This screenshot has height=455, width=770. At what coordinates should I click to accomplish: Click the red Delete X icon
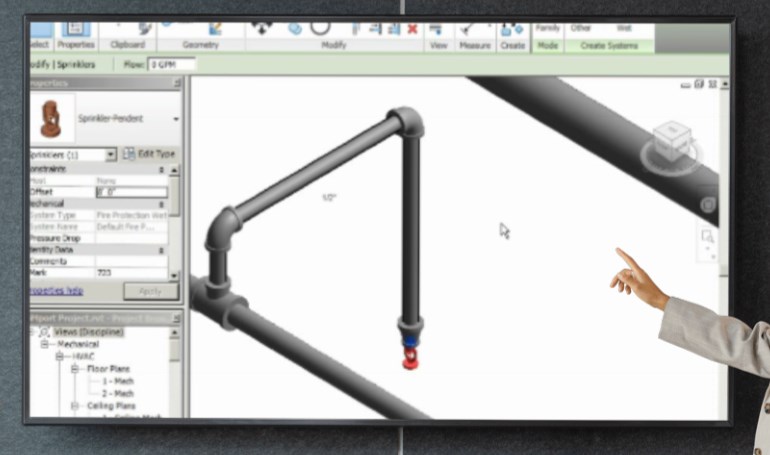pos(412,29)
